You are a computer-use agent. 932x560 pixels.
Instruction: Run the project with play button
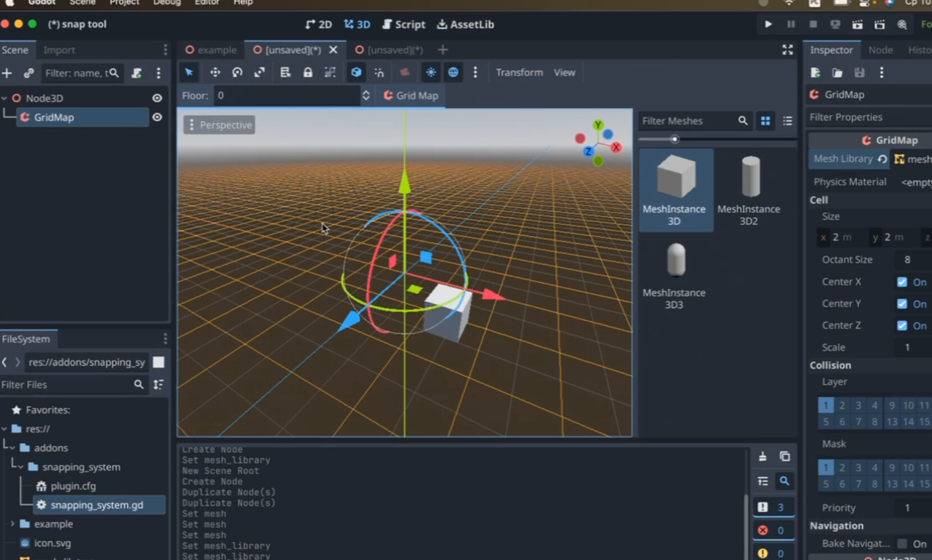pos(768,24)
